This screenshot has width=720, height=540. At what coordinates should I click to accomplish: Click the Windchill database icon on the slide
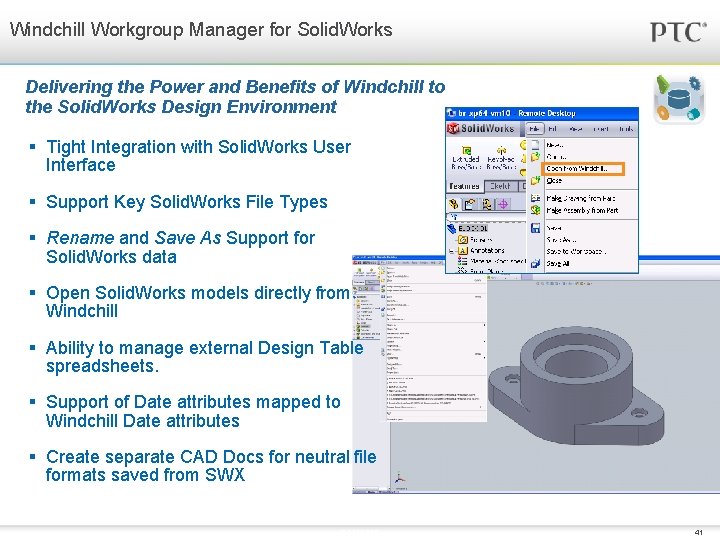click(679, 99)
